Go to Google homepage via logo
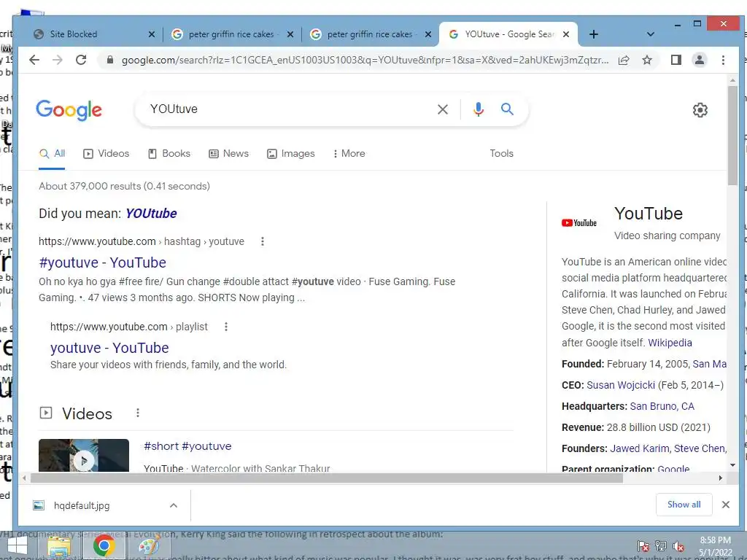 click(69, 110)
